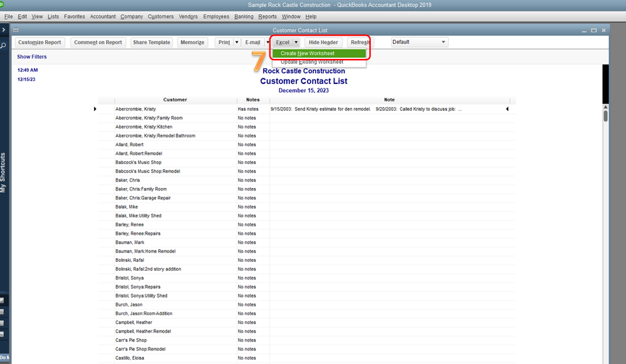Viewport: 626px width, 364px height.
Task: Click the search magnifier in the left bar
Action: click(x=3, y=46)
